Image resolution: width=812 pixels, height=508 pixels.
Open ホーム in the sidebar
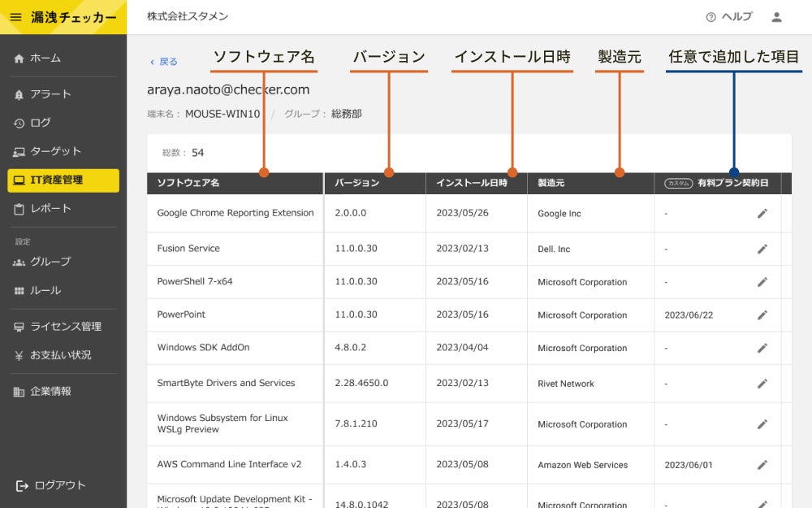[x=45, y=58]
